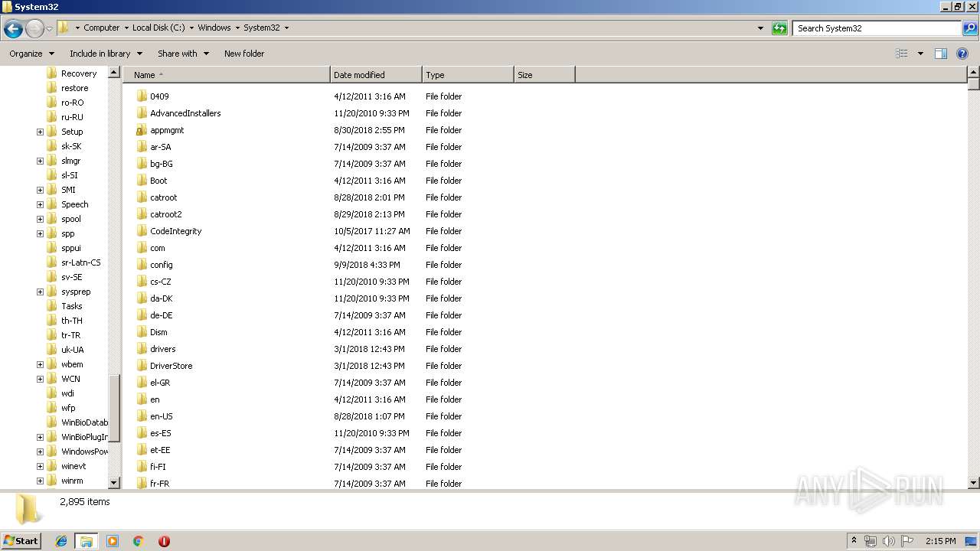Open the recent pages dropdown arrow

point(49,29)
